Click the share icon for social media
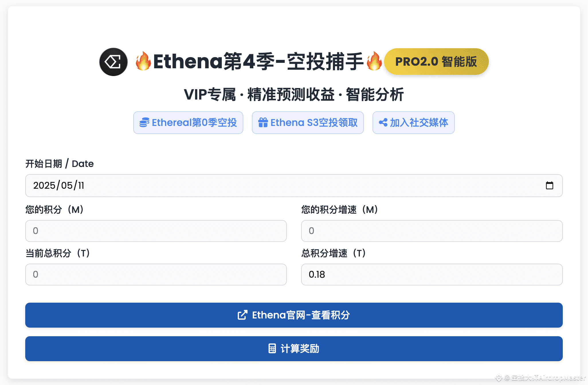This screenshot has width=588, height=385. tap(383, 122)
